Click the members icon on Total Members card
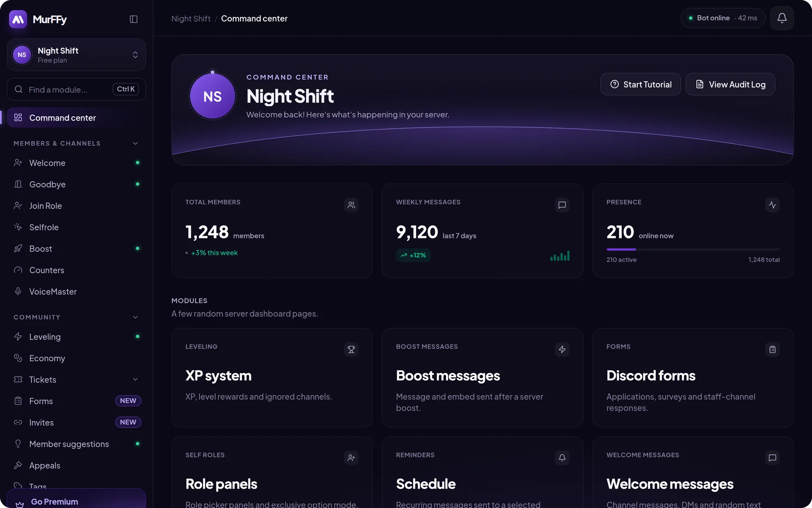The width and height of the screenshot is (812, 508). (351, 205)
